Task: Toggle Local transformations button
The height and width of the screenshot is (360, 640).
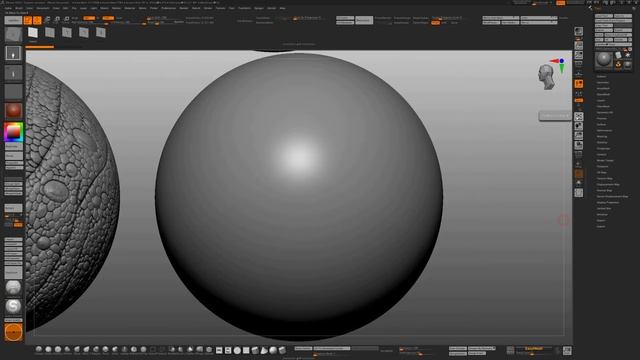Action: 578,84
